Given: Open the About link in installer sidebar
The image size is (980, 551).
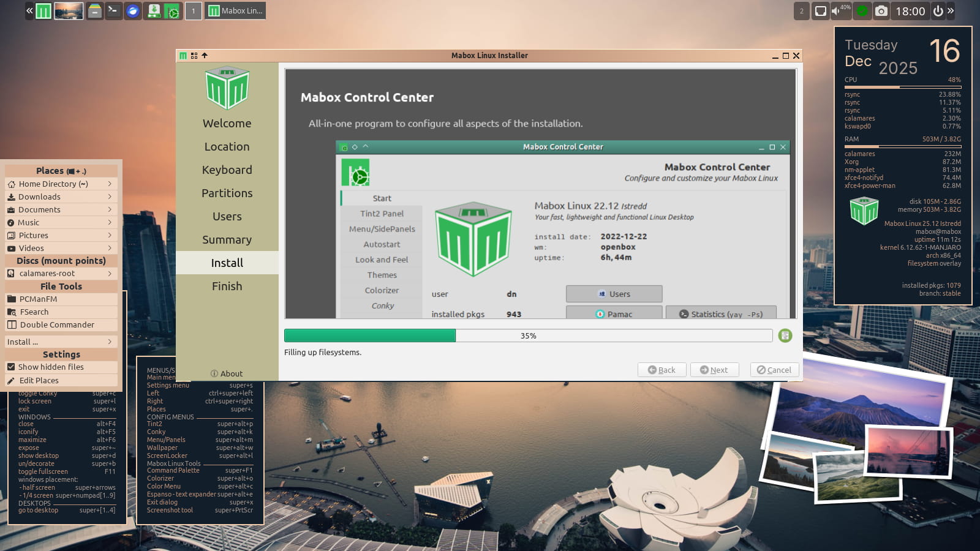Looking at the screenshot, I should tap(227, 373).
